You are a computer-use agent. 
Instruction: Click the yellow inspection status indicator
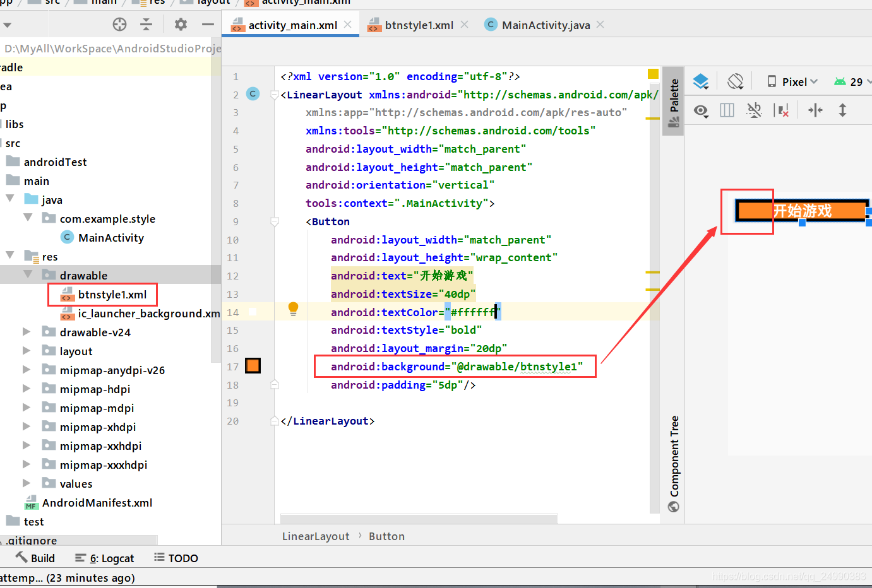[x=653, y=74]
